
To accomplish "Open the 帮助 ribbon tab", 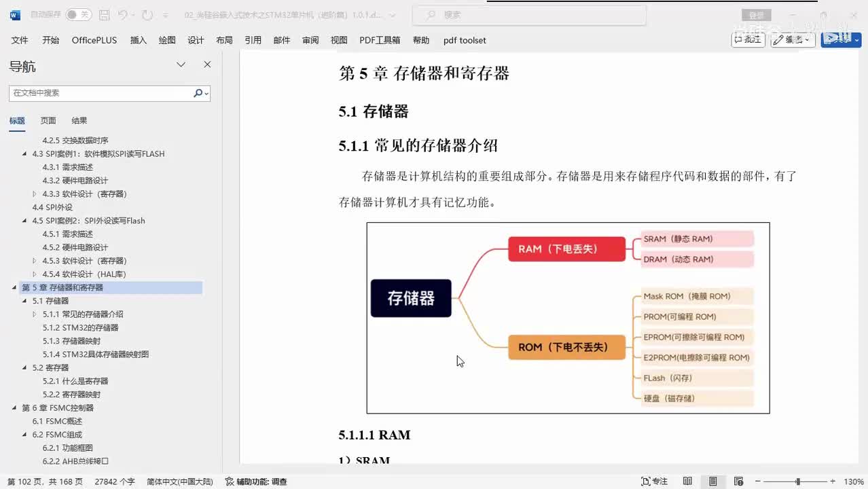I will coord(421,40).
